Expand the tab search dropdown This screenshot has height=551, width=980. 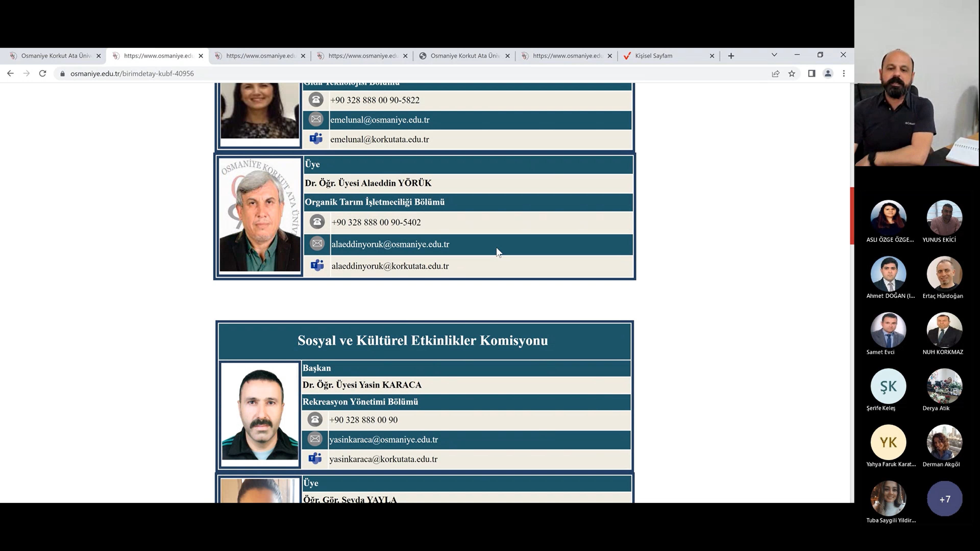pos(774,55)
